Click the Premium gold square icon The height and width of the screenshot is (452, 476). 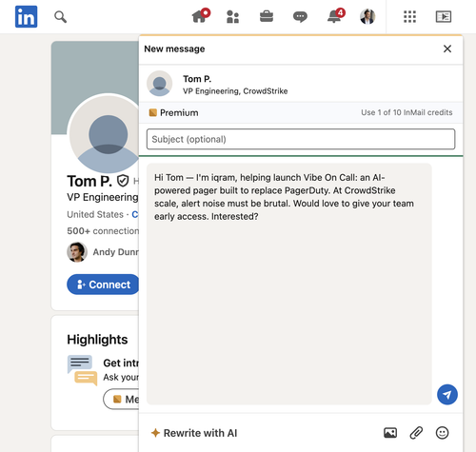tap(153, 112)
